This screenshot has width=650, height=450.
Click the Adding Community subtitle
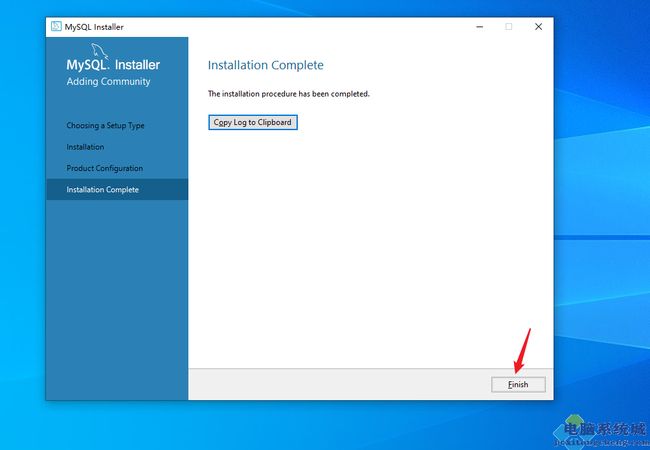tap(109, 82)
